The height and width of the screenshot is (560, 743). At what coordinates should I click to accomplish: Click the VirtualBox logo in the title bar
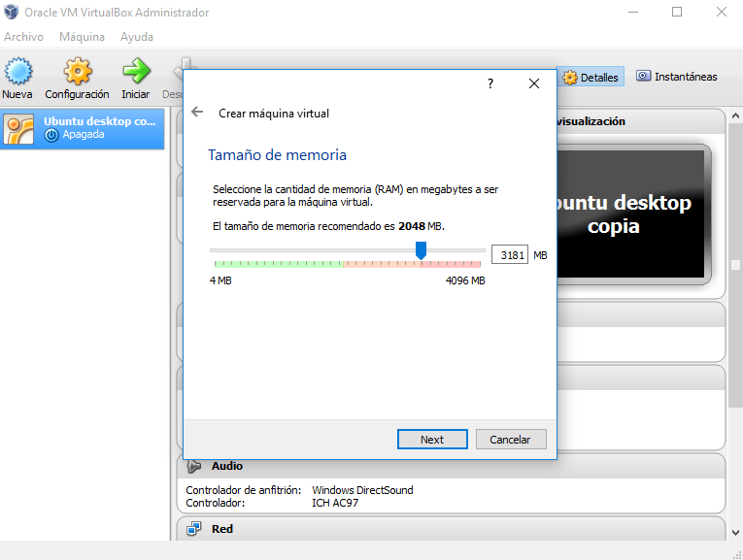[12, 12]
